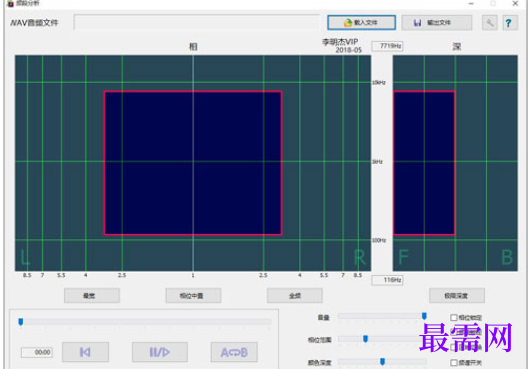This screenshot has height=369, width=531.
Task: Open help with the question mark icon
Action: click(x=510, y=23)
